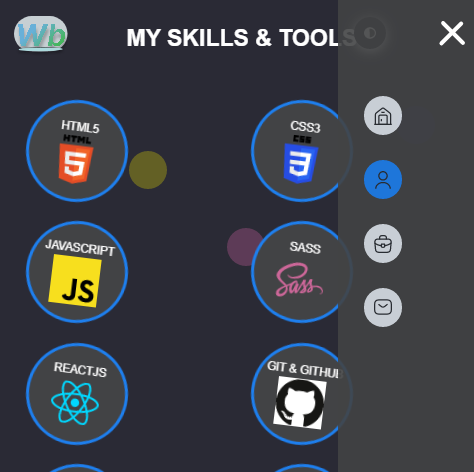Screen dimensions: 474x472
Task: Select the About person icon
Action: [x=383, y=180]
